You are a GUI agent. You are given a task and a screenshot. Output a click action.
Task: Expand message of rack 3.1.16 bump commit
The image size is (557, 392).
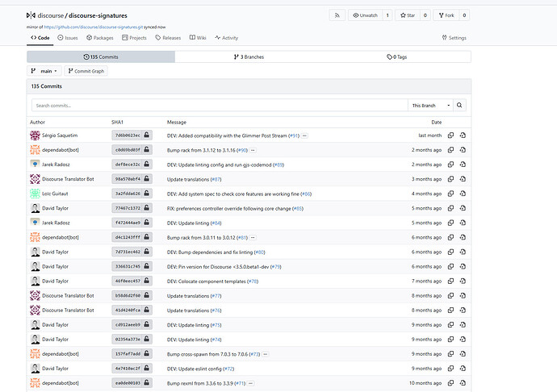tap(253, 150)
